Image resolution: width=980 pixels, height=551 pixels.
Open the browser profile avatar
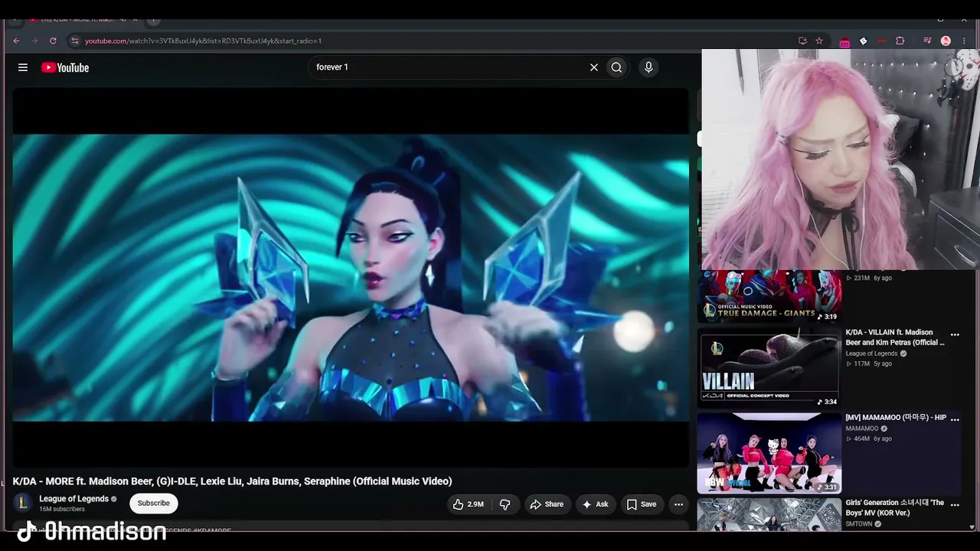(946, 41)
